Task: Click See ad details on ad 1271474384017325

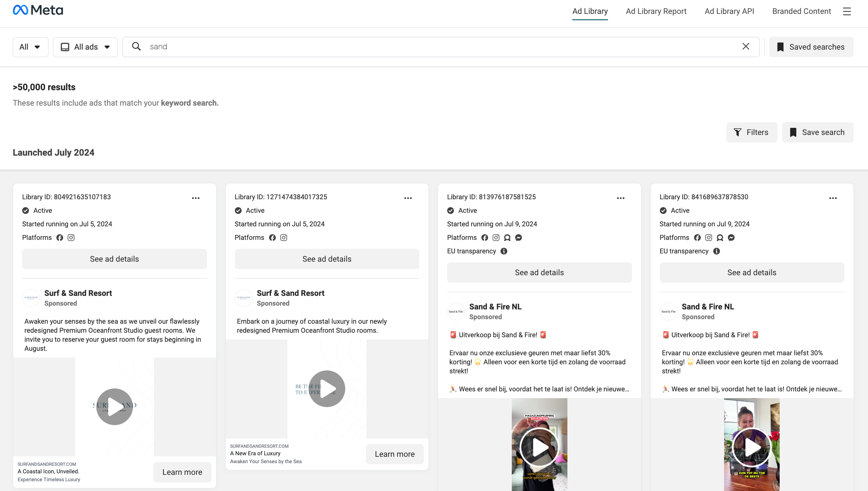Action: 327,259
